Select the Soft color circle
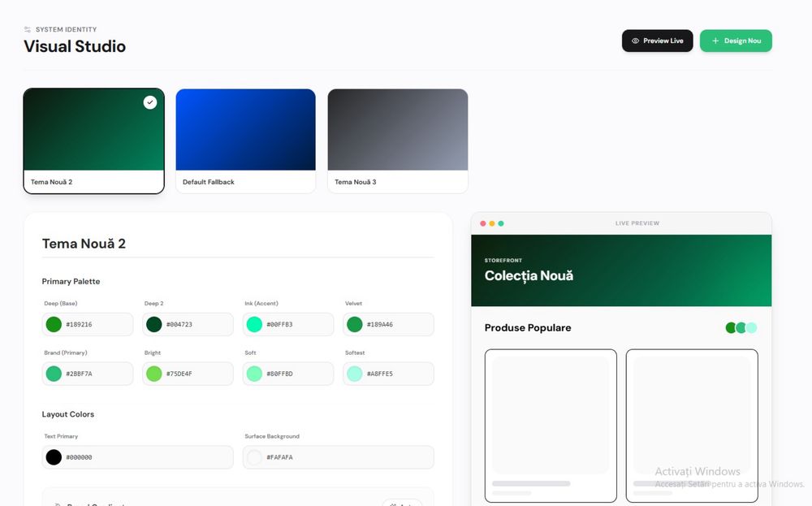The image size is (812, 506). pyautogui.click(x=254, y=374)
